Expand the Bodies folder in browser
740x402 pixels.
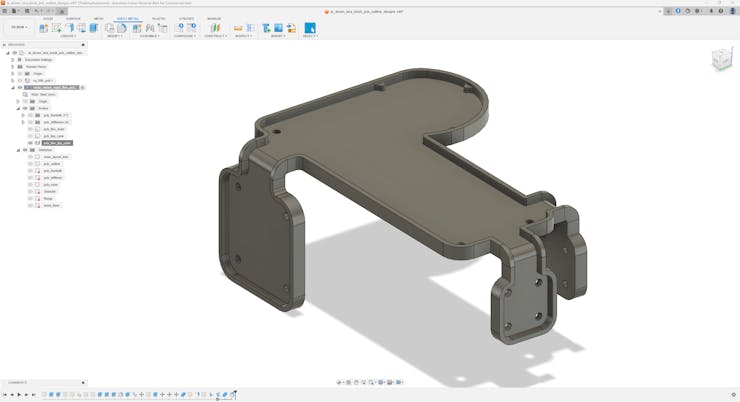[x=18, y=108]
